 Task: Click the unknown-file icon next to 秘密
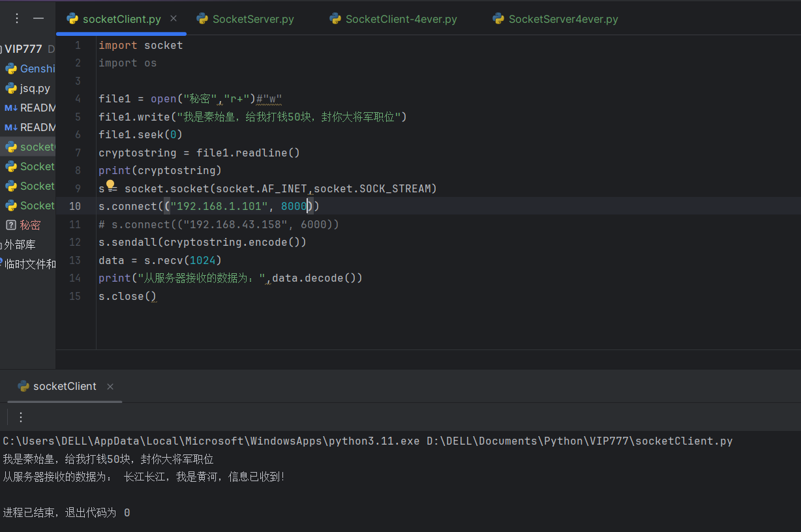pyautogui.click(x=11, y=225)
